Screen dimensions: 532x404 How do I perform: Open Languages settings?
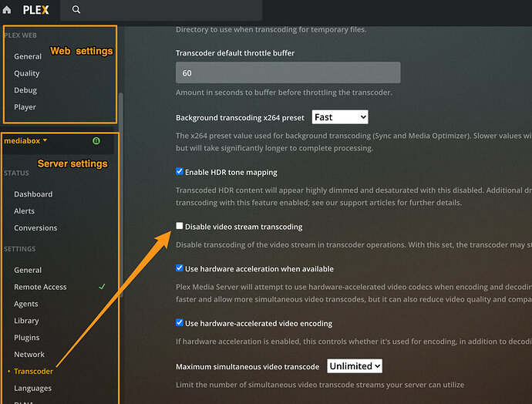pyautogui.click(x=32, y=388)
